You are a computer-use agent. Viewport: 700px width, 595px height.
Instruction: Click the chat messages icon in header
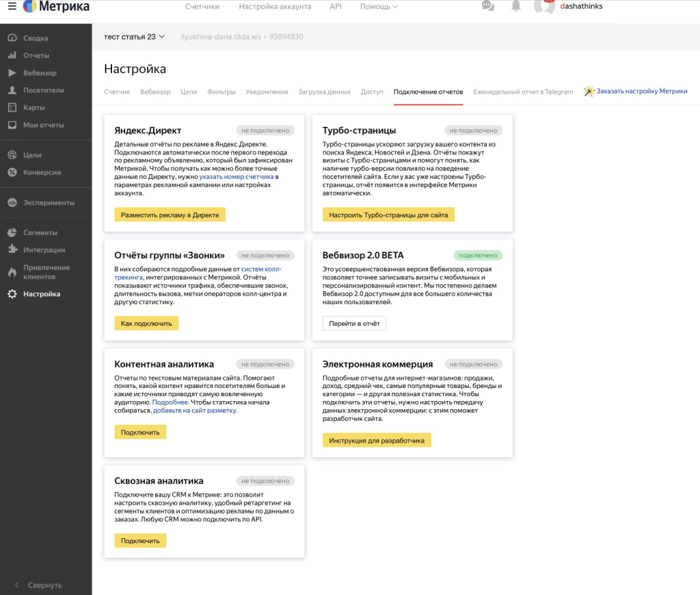pyautogui.click(x=487, y=6)
